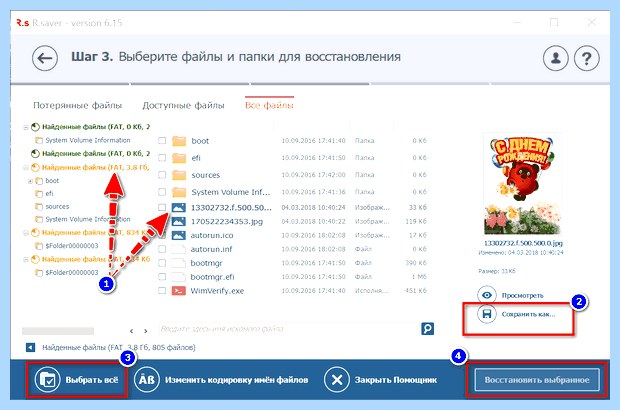Click status text Найденные файлы (FAT, 3.8 Гб, 805 файлов)
Screen dimensions: 620x410
[x=119, y=348]
